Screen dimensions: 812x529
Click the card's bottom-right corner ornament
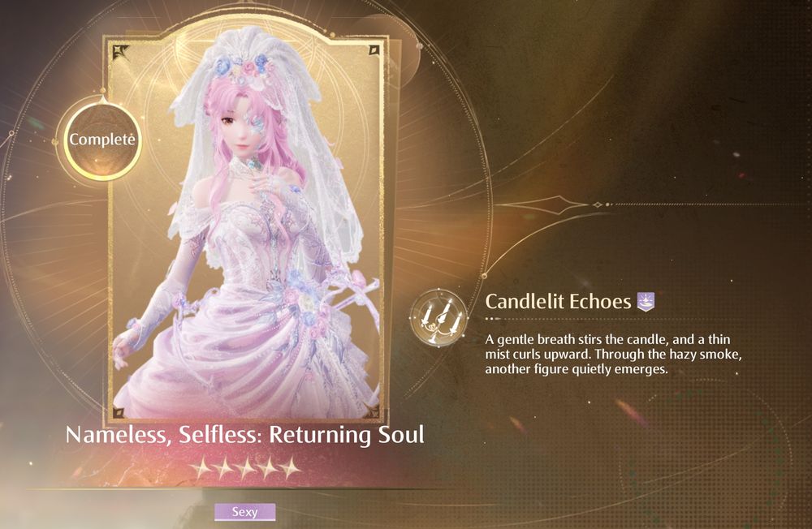coord(372,410)
